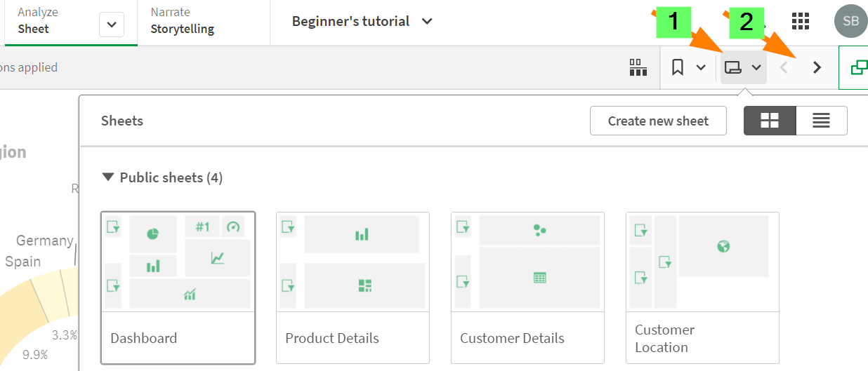Click the Bookmarks icon
The image size is (868, 371).
(678, 67)
